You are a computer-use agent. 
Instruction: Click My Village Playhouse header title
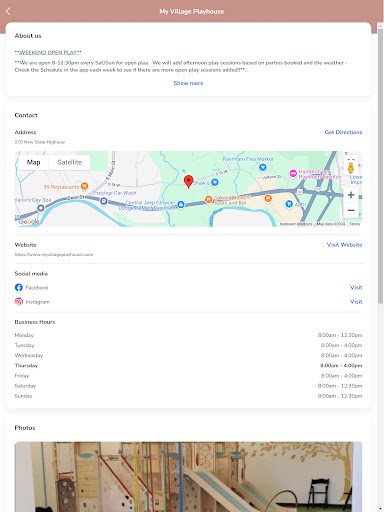point(192,11)
